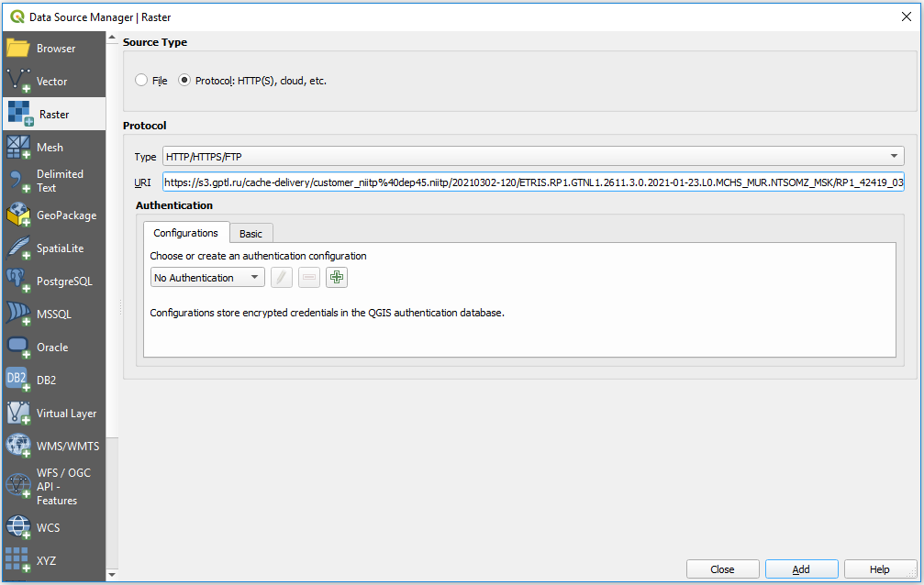The width and height of the screenshot is (924, 585).
Task: Select the File source type radio
Action: [141, 80]
